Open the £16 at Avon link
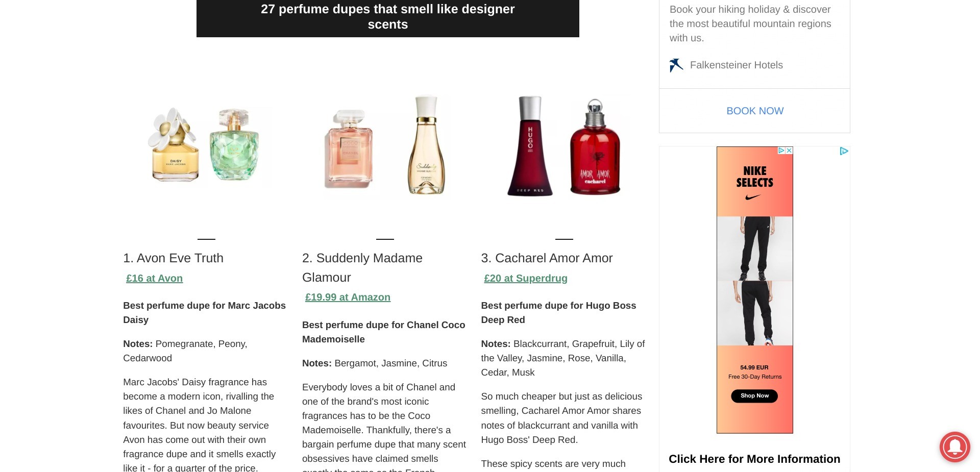980x472 pixels. point(154,279)
